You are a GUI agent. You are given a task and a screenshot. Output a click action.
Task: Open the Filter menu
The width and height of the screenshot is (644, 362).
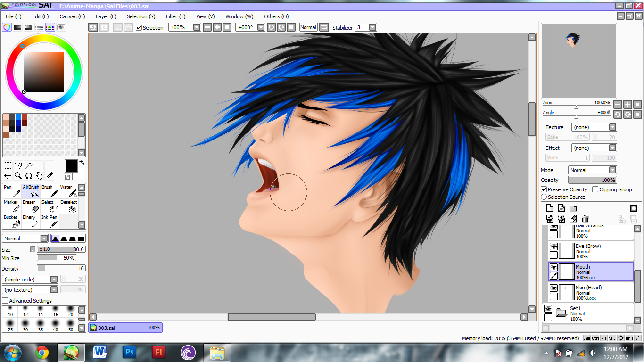175,16
